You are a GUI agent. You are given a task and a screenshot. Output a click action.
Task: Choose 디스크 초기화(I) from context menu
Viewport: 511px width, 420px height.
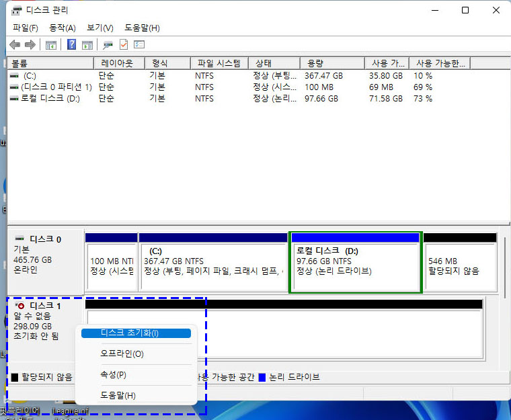[136, 333]
